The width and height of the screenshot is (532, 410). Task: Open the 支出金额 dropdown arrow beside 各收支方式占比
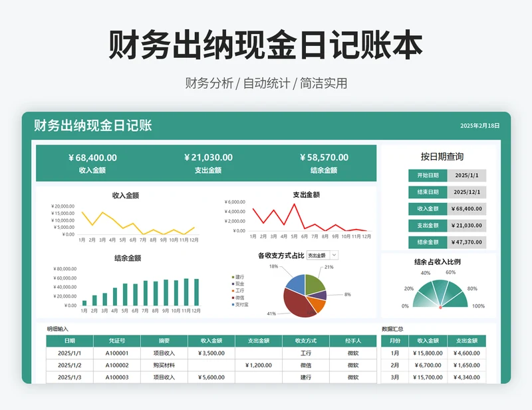pos(334,255)
